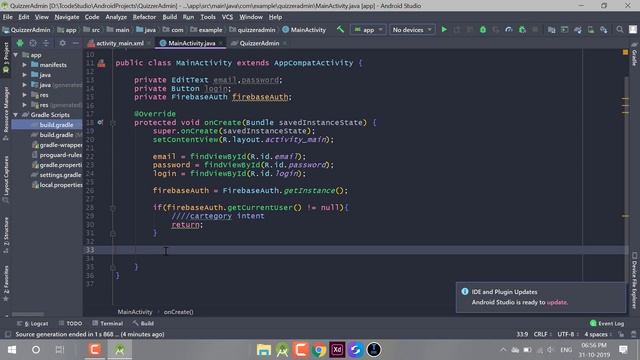Open Adobe XD from the taskbar
640x360 pixels.
click(x=337, y=350)
